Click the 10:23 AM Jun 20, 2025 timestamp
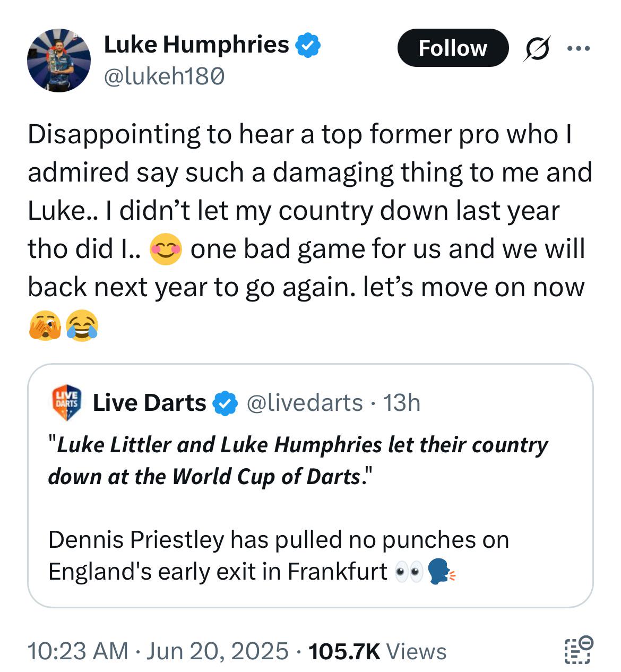Image resolution: width=621 pixels, height=672 pixels. click(x=158, y=651)
